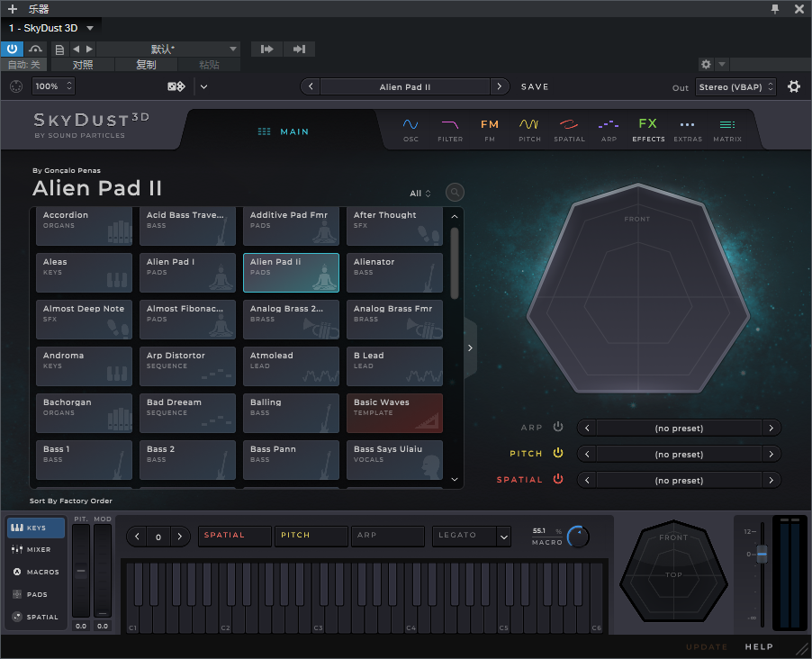Open the MATRIX tab
The image size is (812, 659).
point(727,130)
